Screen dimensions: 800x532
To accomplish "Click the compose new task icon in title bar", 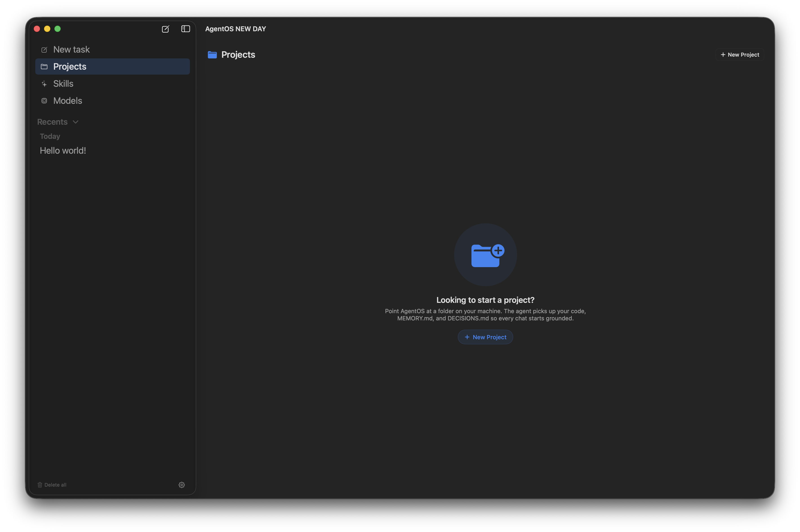I will 165,29.
